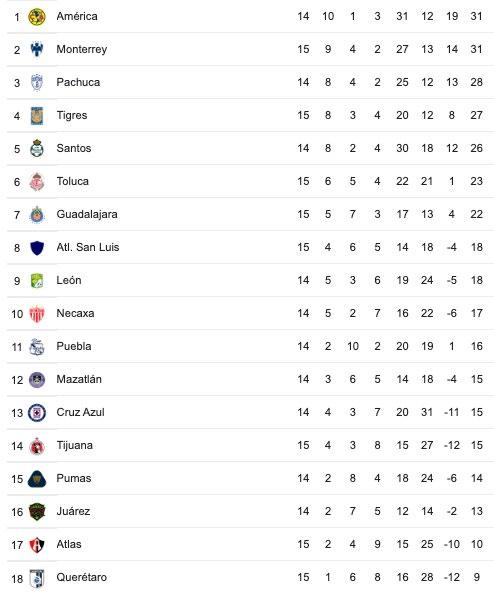Image resolution: width=494 pixels, height=597 pixels.
Task: Open the Guadalajara Chivas crest
Action: tap(37, 215)
